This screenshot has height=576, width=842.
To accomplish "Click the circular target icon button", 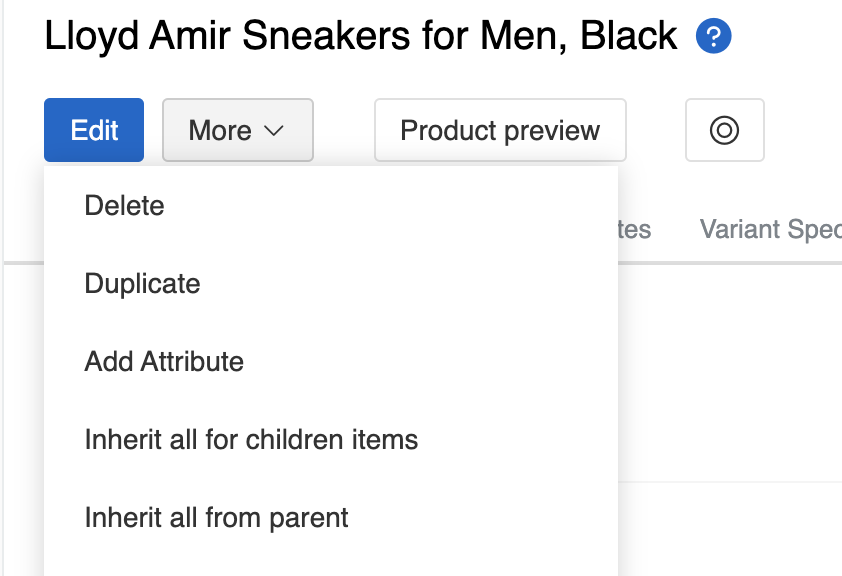I will (x=724, y=130).
